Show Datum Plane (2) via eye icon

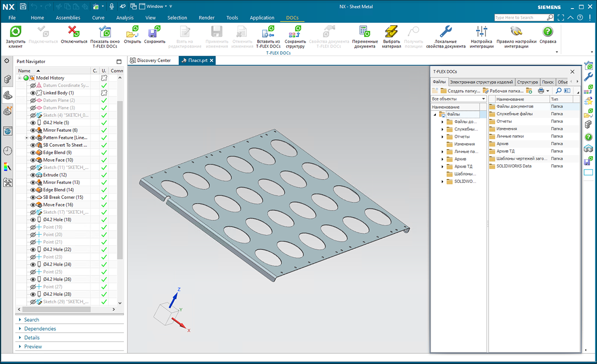pos(33,100)
